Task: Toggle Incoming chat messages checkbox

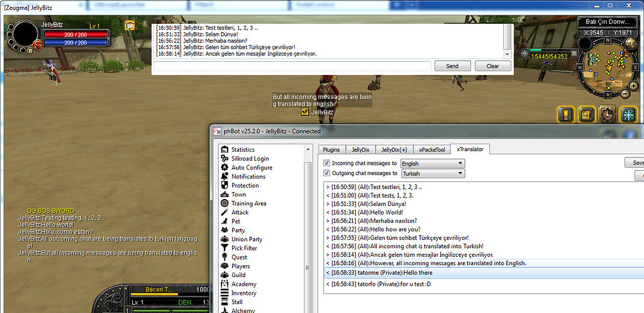Action: 326,163
